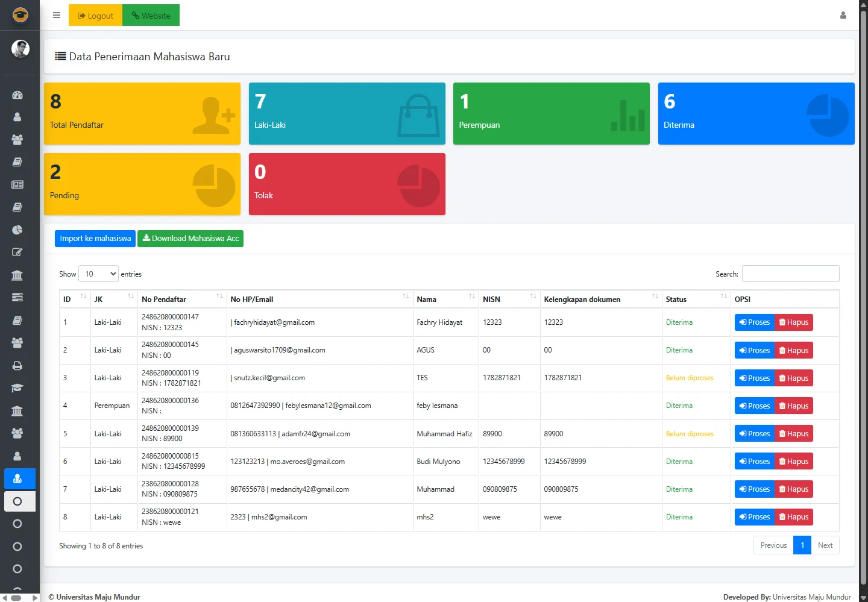Select the active blue doctor sidebar item
Viewport: 868px width, 602px height.
(19, 478)
